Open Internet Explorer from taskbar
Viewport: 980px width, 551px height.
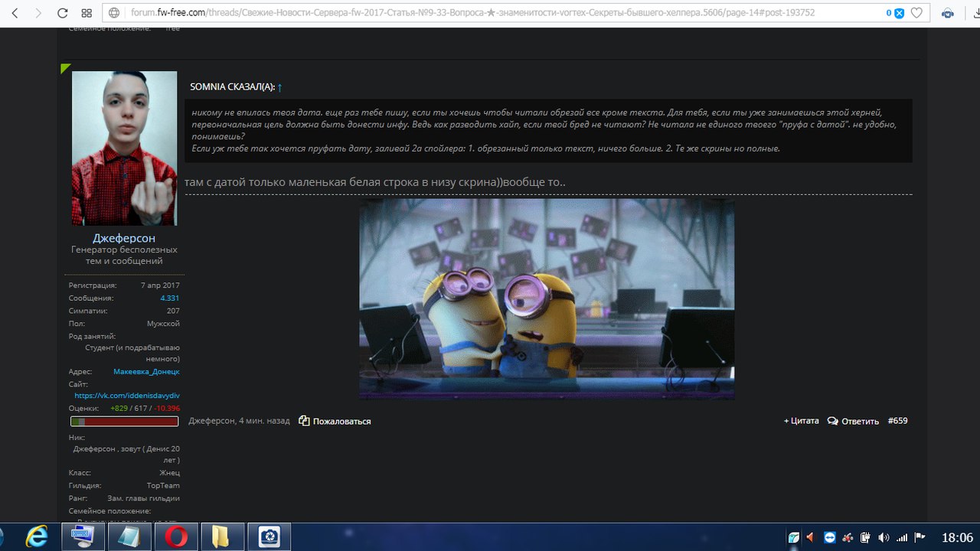tap(35, 536)
